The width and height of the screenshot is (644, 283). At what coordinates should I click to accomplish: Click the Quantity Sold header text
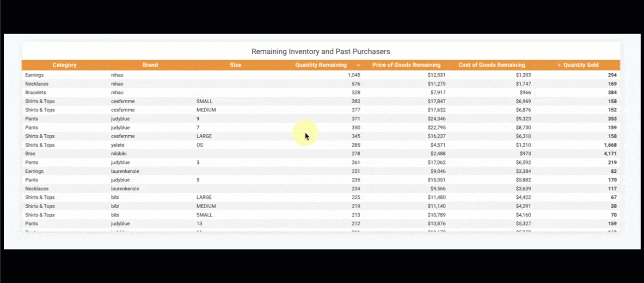coord(581,65)
